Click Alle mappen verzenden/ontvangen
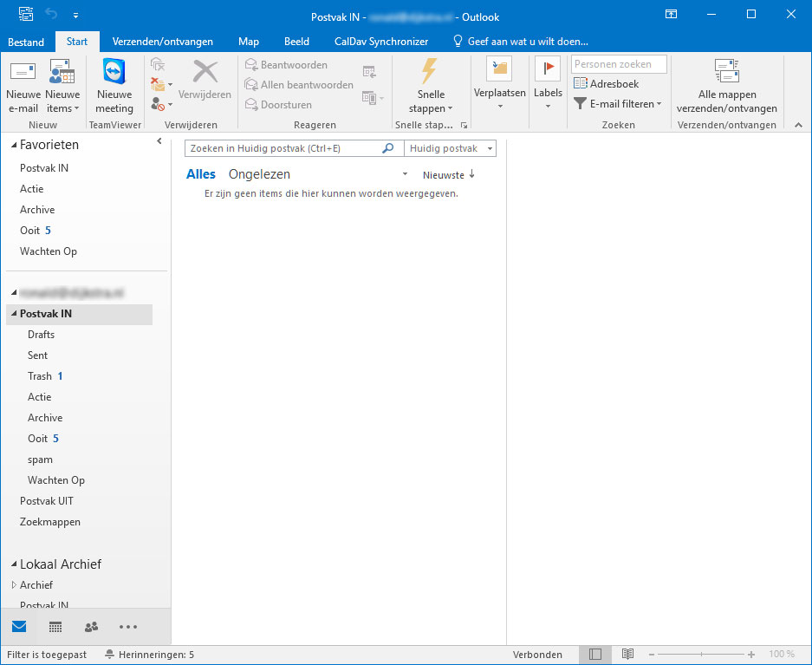Screen dimensions: 812x665 727,86
